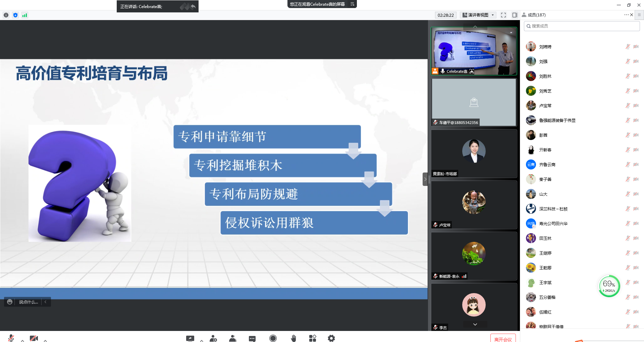Check the network status indicator showing 69%
The image size is (644, 342).
tap(609, 285)
